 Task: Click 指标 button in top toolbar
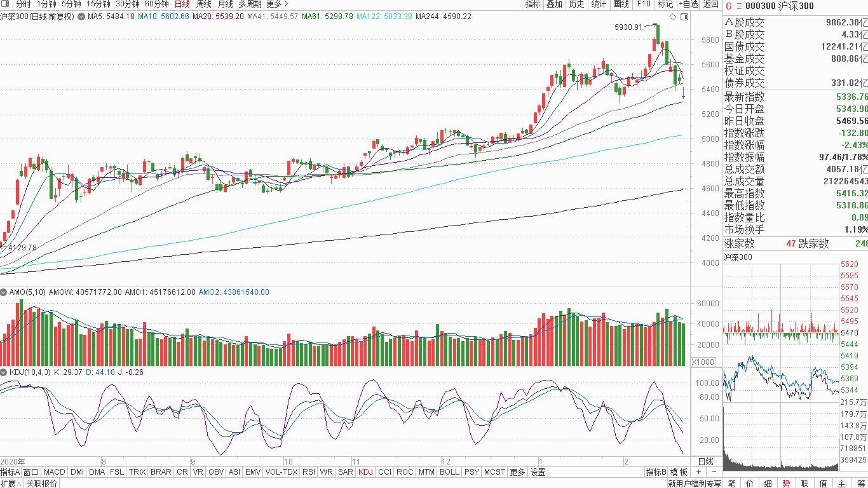pyautogui.click(x=532, y=4)
